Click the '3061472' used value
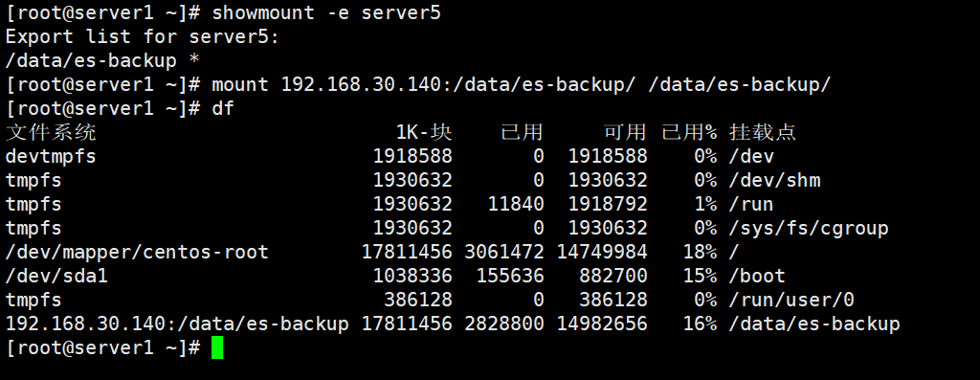The height and width of the screenshot is (380, 980). (x=503, y=253)
